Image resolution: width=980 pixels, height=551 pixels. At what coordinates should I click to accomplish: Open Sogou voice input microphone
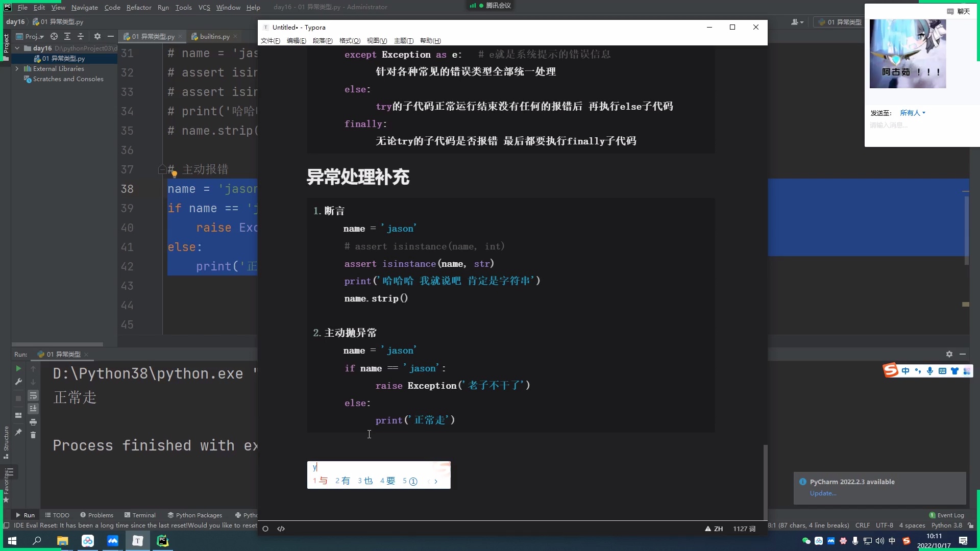tap(929, 371)
